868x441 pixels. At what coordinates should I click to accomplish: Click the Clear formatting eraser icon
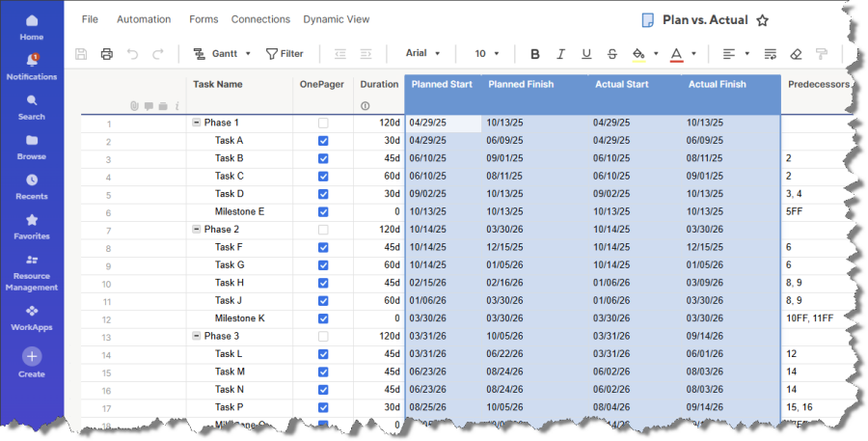[x=796, y=54]
